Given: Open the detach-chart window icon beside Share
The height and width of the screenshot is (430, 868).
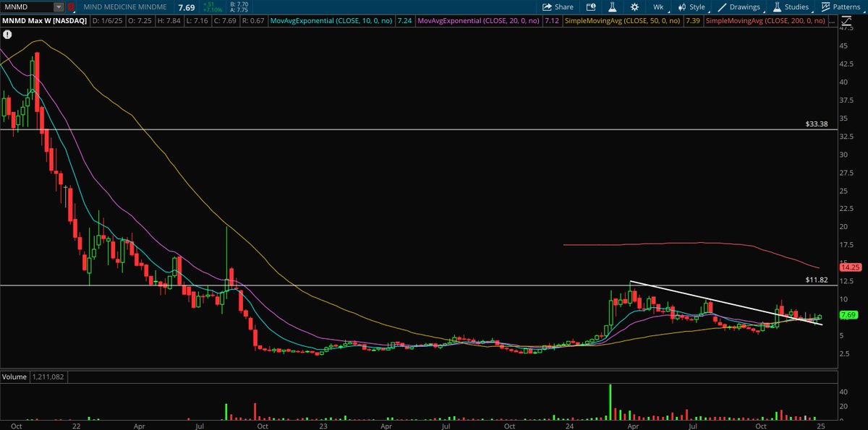Looking at the screenshot, I should [592, 7].
